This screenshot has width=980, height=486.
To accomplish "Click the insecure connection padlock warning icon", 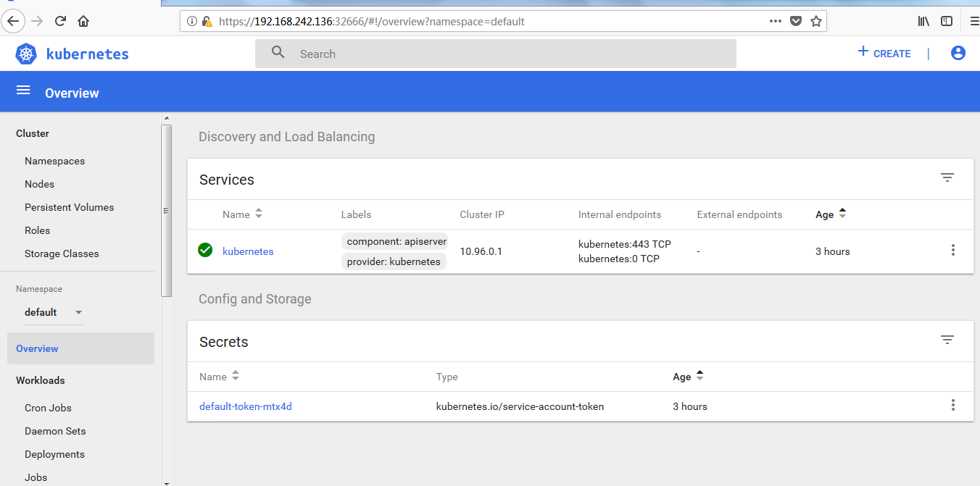I will point(207,22).
